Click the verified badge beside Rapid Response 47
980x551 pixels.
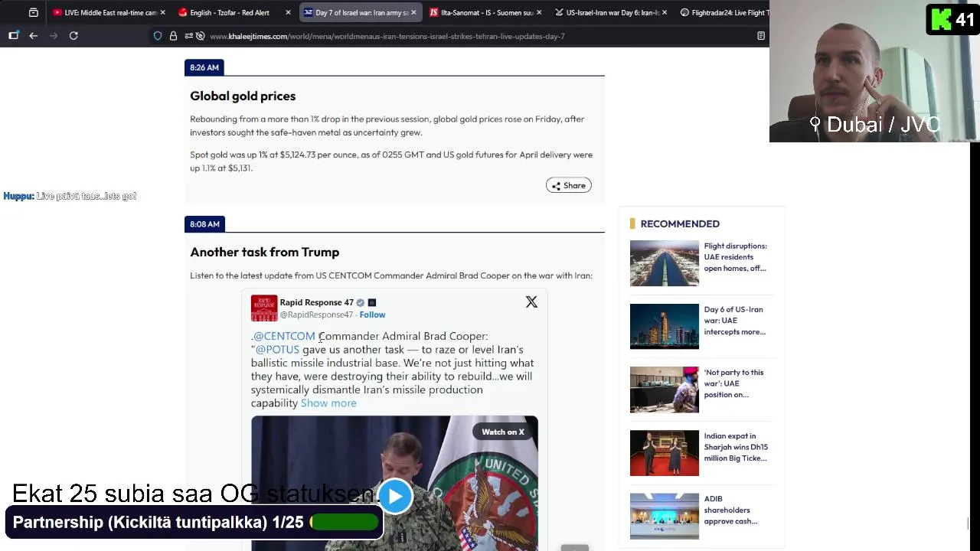[x=360, y=302]
